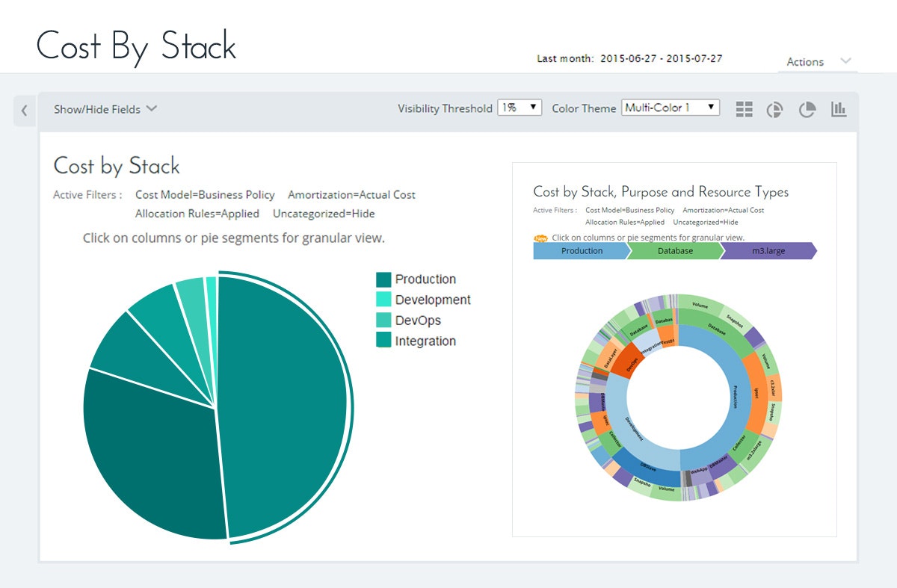Expand the Show/Hide Fields menu

click(105, 109)
